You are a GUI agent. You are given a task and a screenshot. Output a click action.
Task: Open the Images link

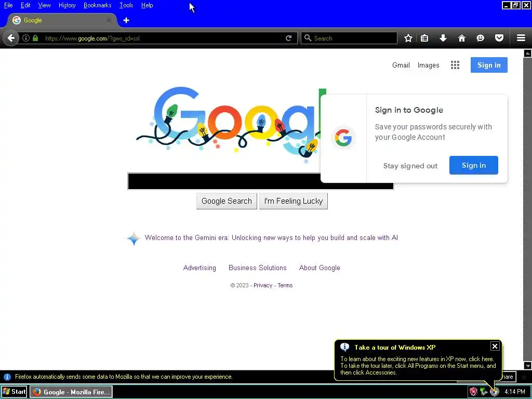coord(428,65)
